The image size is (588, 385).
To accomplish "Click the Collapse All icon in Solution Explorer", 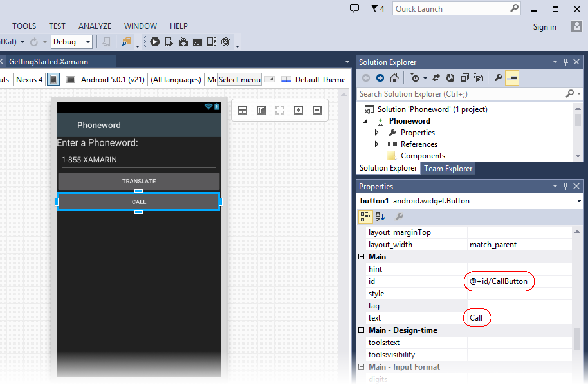I will (464, 78).
